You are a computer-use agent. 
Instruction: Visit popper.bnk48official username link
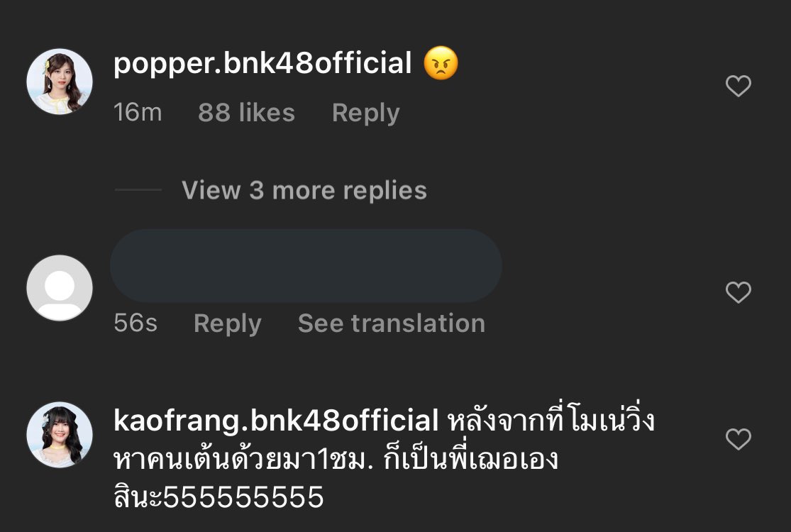click(262, 64)
